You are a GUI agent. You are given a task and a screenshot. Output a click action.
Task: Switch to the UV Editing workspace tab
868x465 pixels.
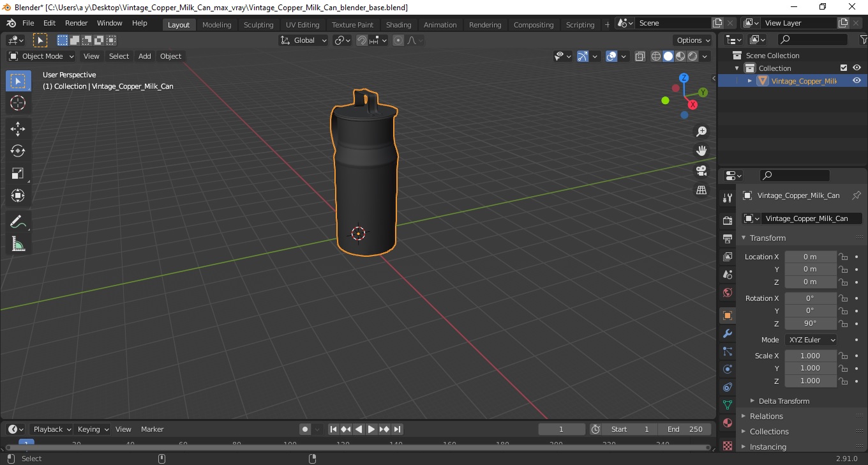[x=303, y=24]
